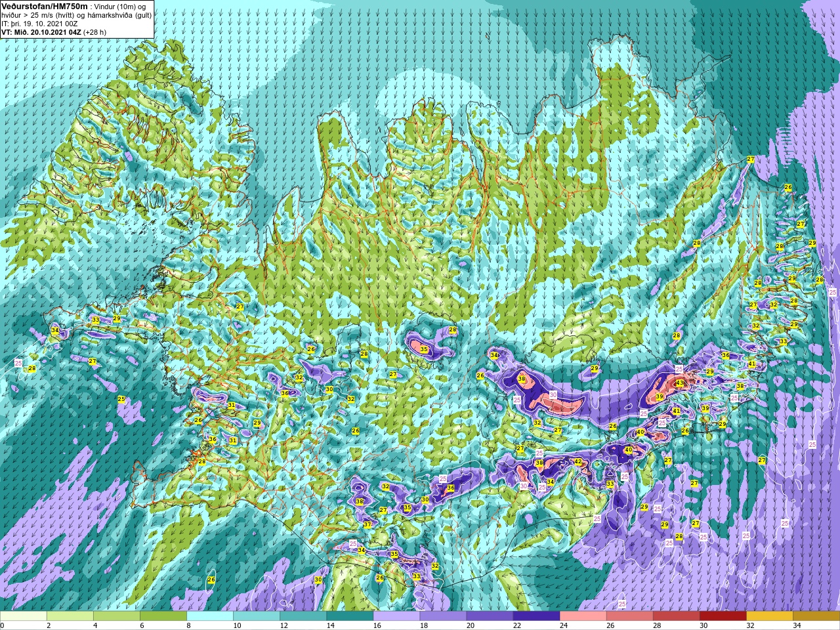Click the Veðurstofan/HM750m title text
This screenshot has width=840, height=630.
pos(45,6)
